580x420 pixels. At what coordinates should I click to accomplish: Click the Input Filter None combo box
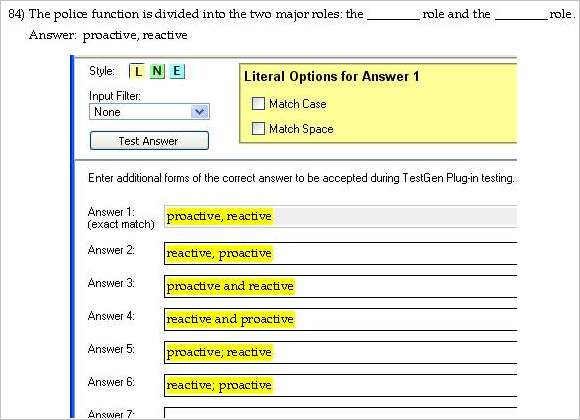[x=149, y=112]
